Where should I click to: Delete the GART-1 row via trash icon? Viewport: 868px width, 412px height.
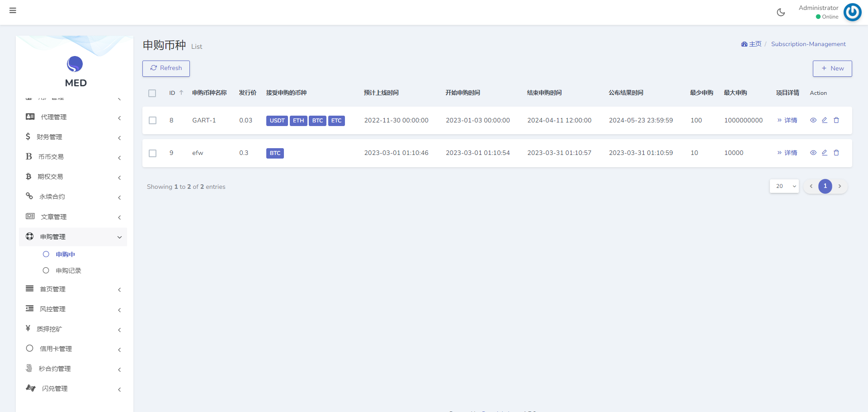point(836,120)
